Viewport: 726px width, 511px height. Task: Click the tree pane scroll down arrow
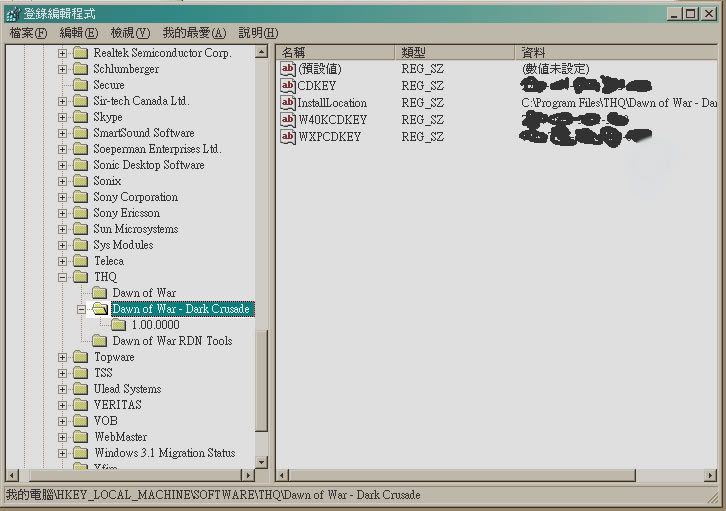coord(262,462)
